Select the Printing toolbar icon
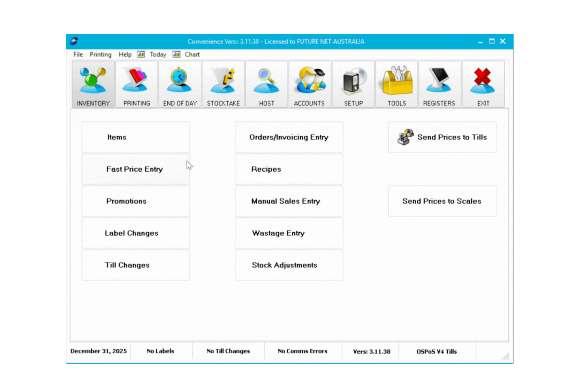The width and height of the screenshot is (571, 392). [136, 85]
